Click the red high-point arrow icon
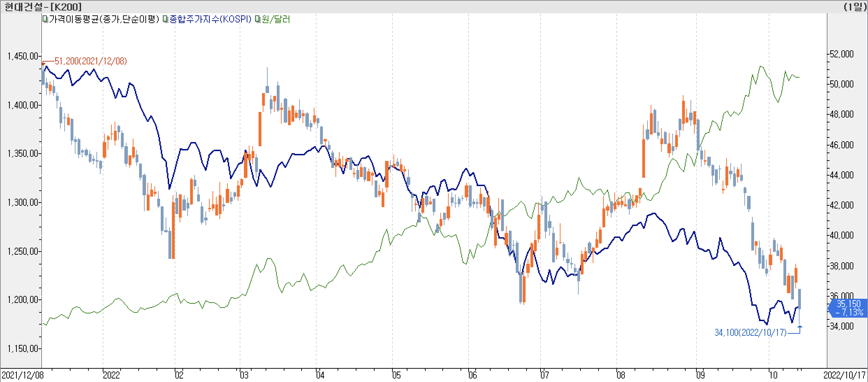 (x=43, y=64)
